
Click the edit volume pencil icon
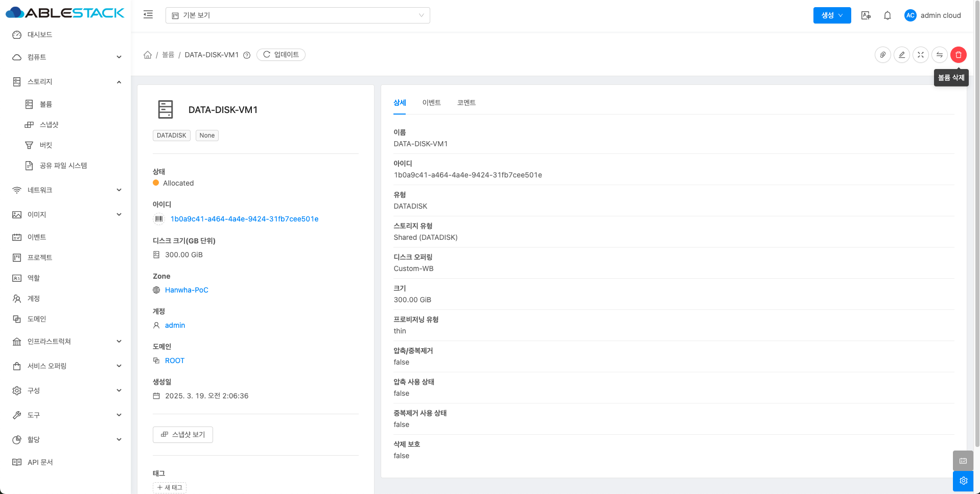(901, 55)
